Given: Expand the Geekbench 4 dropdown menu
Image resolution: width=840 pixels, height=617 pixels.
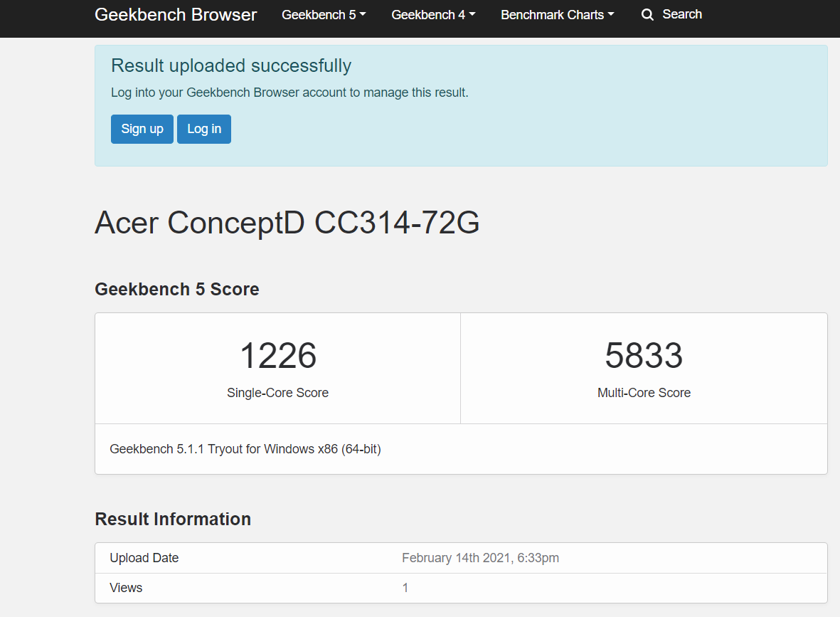Looking at the screenshot, I should pos(433,15).
